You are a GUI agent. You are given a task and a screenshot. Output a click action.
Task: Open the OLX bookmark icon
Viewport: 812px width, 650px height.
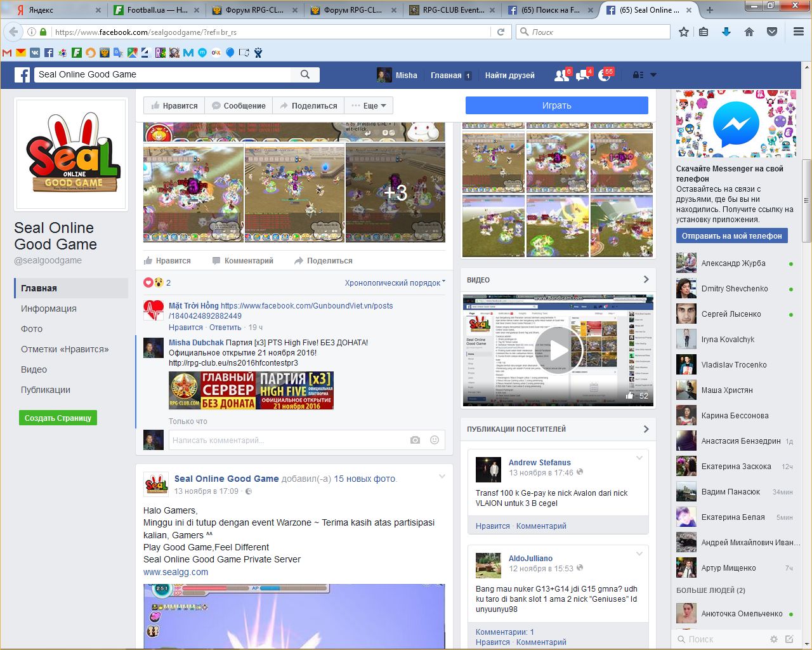(x=216, y=53)
